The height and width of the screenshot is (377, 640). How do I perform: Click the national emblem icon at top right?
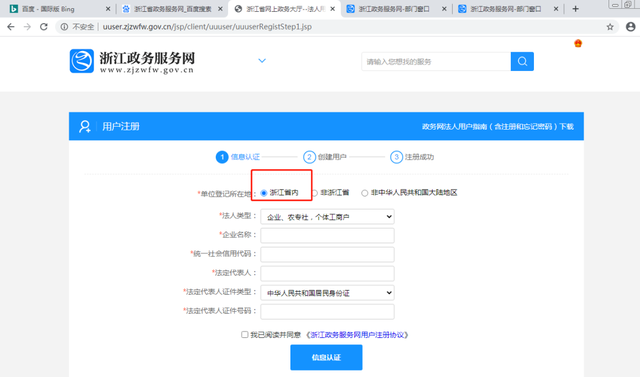click(578, 43)
